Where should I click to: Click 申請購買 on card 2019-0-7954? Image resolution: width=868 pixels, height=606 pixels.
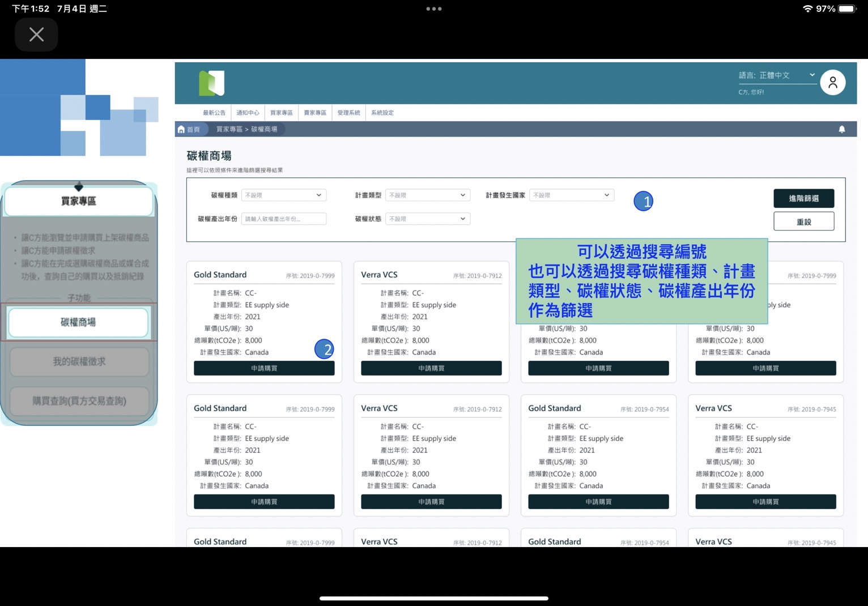coord(598,502)
